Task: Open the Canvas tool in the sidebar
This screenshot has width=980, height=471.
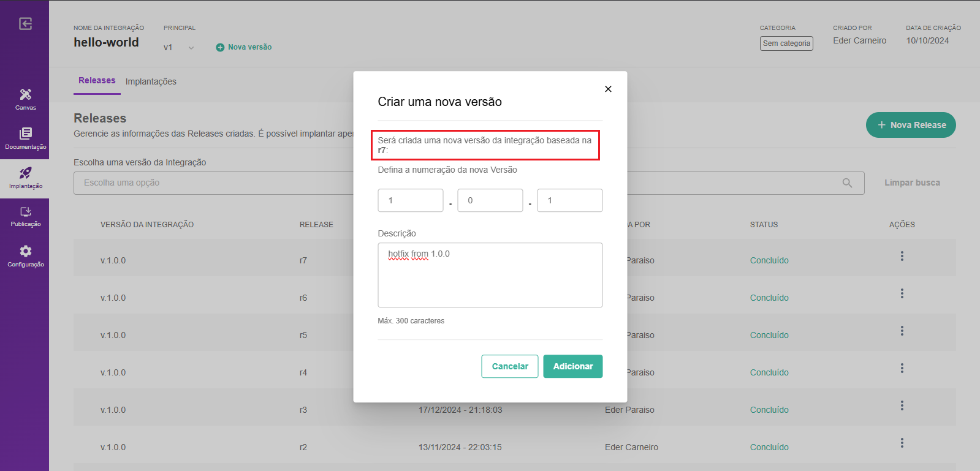Action: tap(25, 98)
